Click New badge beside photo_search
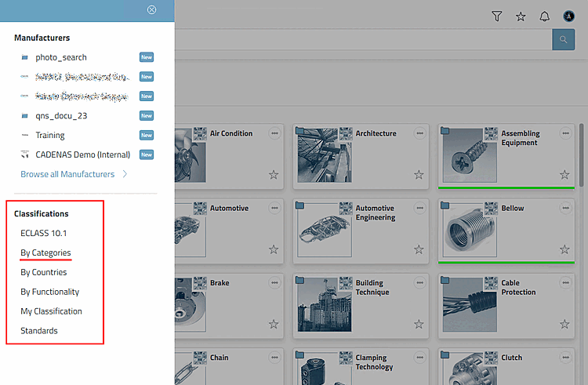The image size is (588, 385). 147,57
